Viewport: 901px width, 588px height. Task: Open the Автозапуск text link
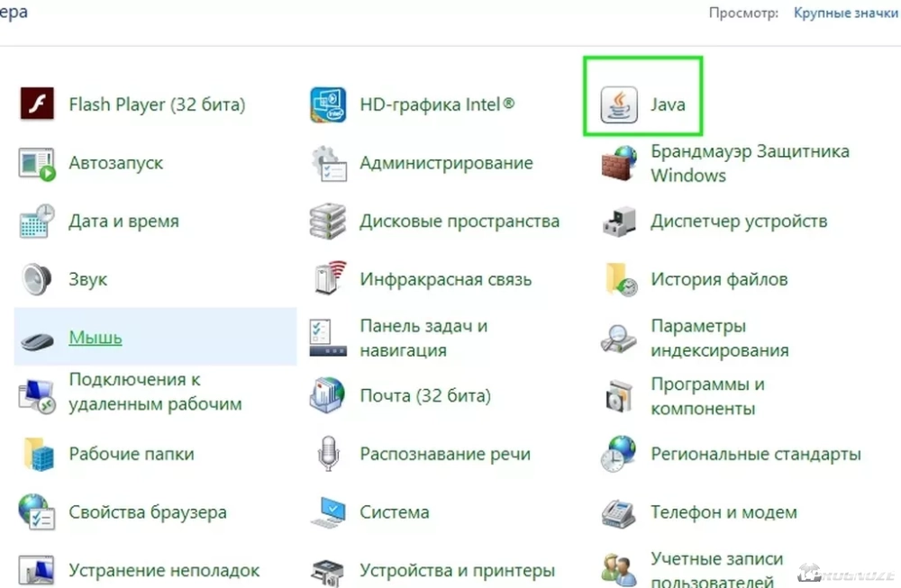click(116, 163)
